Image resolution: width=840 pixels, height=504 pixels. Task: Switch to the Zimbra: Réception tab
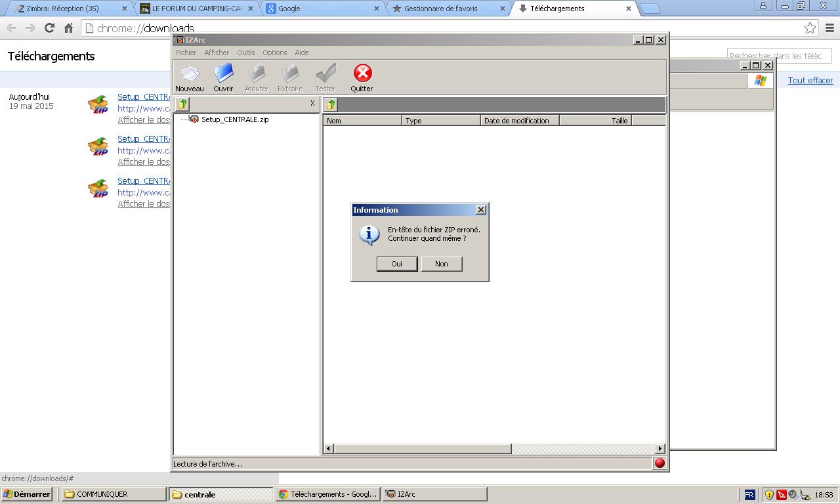click(69, 9)
